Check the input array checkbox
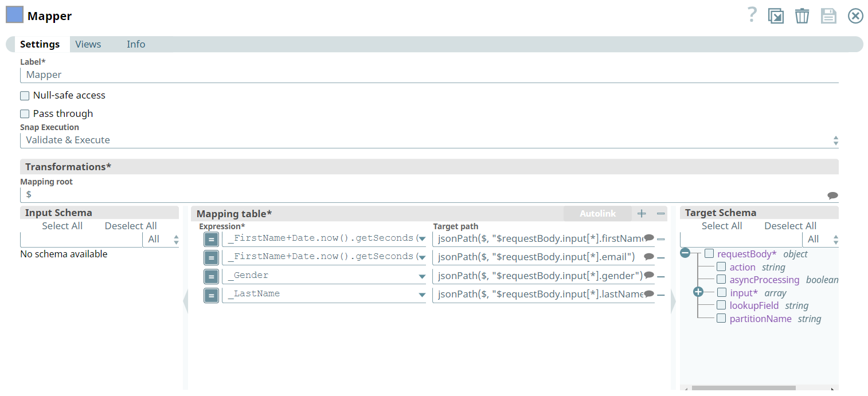Viewport: 868px width, 396px height. pyautogui.click(x=721, y=292)
